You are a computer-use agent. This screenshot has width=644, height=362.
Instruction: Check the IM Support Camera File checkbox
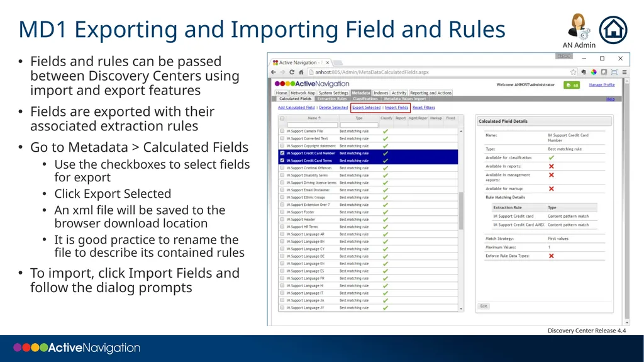[x=282, y=131]
